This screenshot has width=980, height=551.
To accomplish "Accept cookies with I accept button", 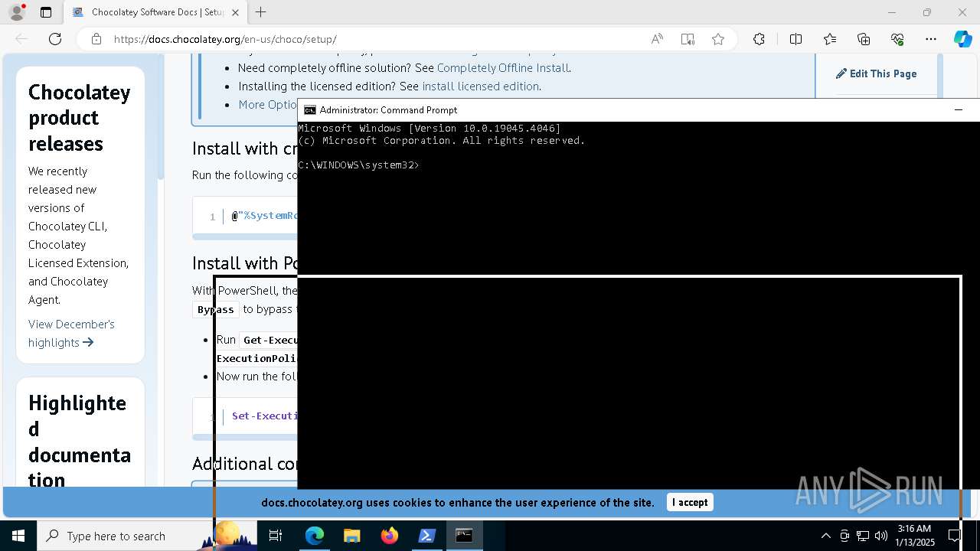I will tap(690, 502).
